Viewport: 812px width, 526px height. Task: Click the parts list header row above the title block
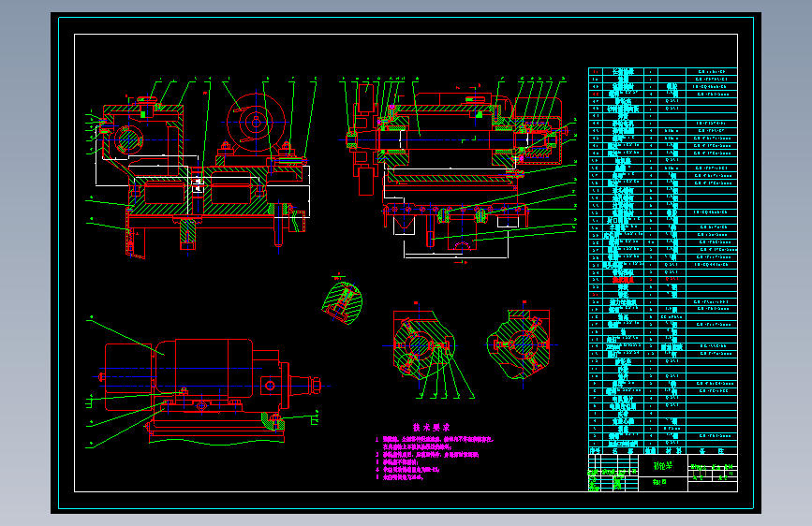click(x=663, y=451)
